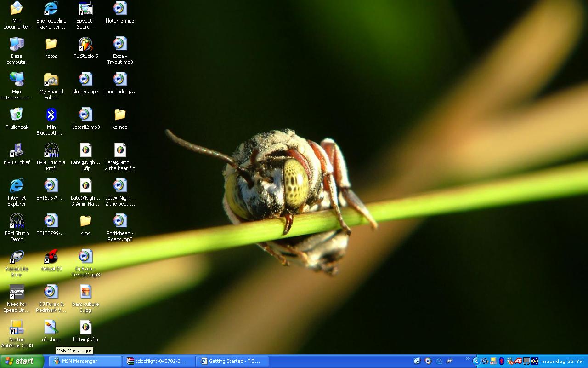Open Norton AntiVirus 2003 shortcut
This screenshot has height=368, width=588.
(x=17, y=328)
